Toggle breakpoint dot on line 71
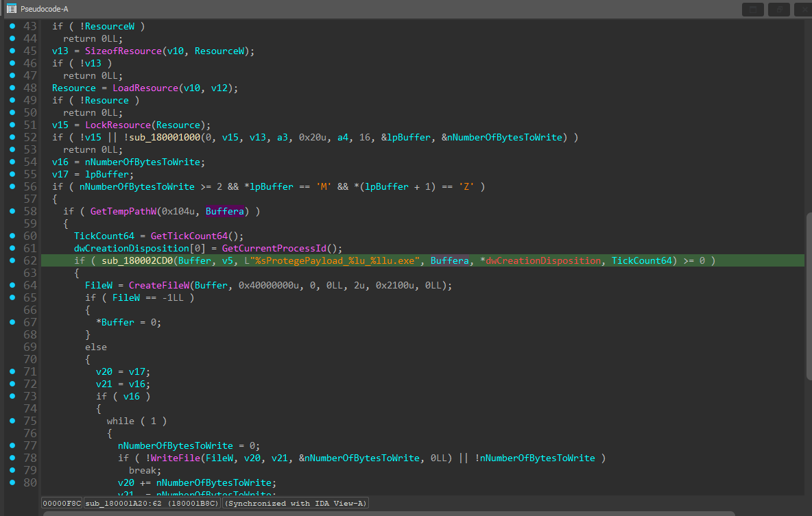Viewport: 812px width, 516px height. 12,371
